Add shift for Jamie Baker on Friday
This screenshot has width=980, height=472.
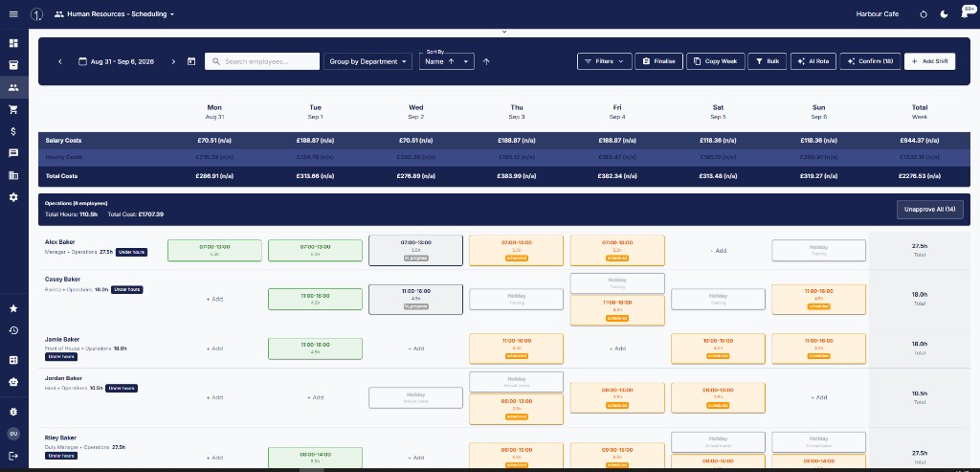(617, 348)
